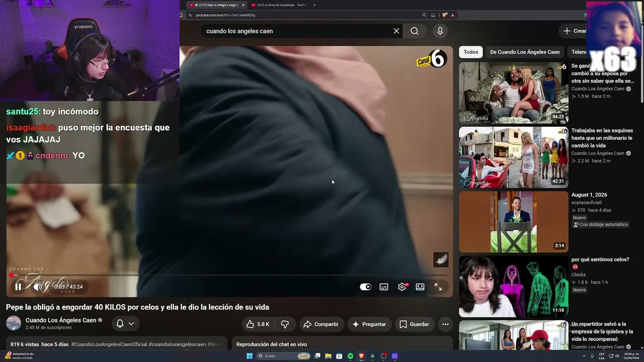The image size is (644, 362).
Task: Turn on subtitles with the captions icon
Action: (384, 287)
